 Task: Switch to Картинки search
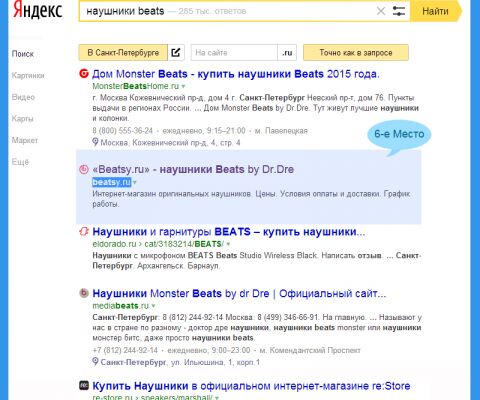click(x=28, y=76)
